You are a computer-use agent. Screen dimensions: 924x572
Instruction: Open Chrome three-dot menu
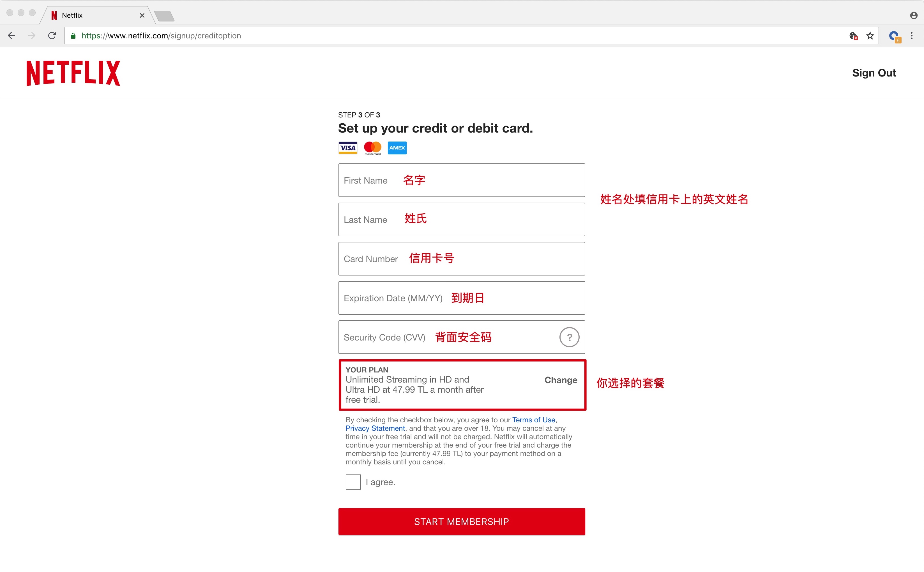911,36
